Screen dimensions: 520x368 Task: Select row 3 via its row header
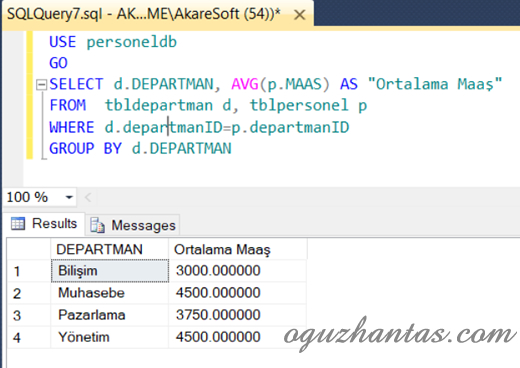click(29, 315)
